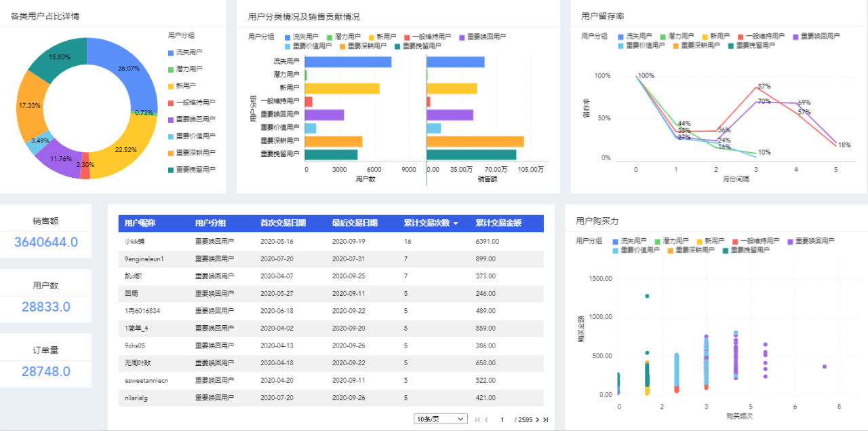Screen dimensions: 868x431
Task: Click the 首次交易日期 column header
Action: pyautogui.click(x=283, y=223)
